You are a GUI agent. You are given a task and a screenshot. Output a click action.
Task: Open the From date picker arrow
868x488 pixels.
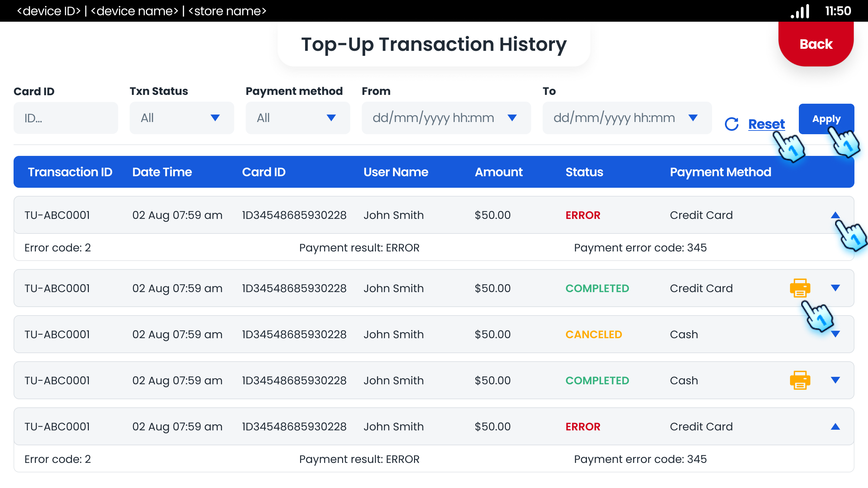pos(512,118)
